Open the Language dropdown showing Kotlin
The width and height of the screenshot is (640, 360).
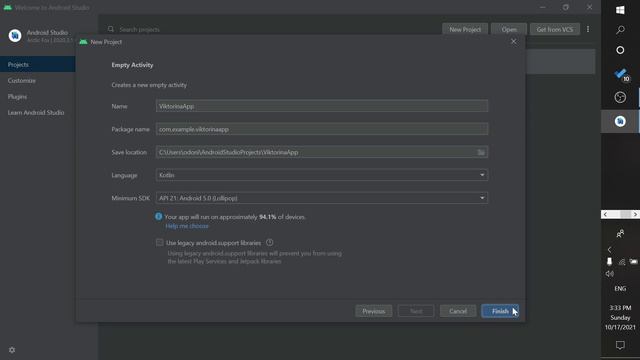click(x=322, y=175)
